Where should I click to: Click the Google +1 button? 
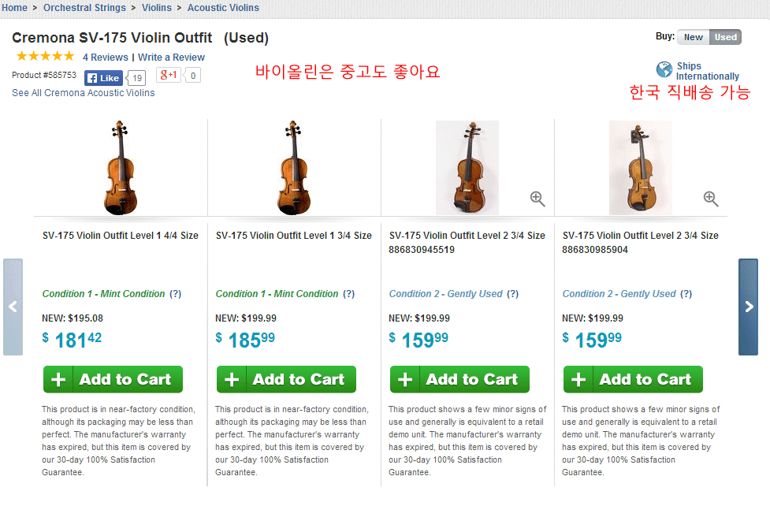click(169, 76)
